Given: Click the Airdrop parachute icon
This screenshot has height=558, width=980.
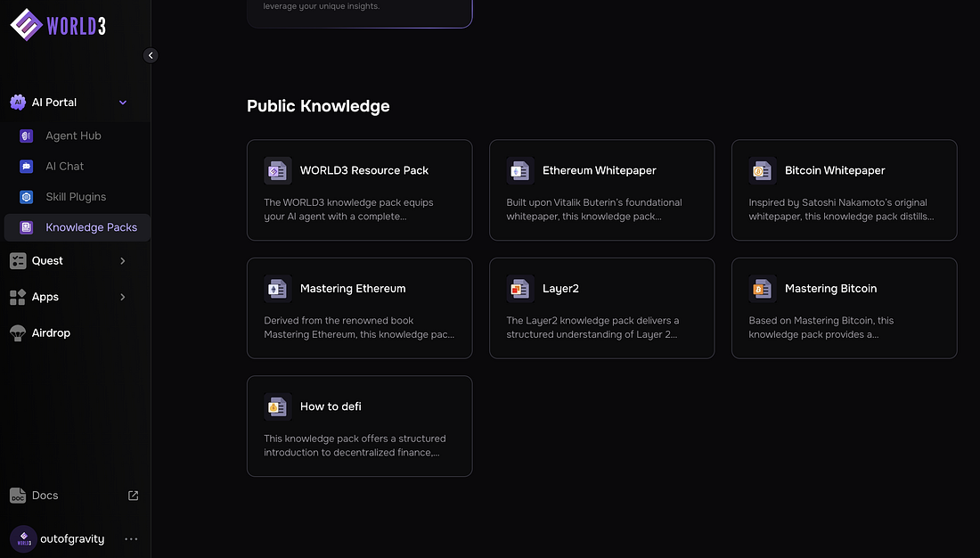Looking at the screenshot, I should point(18,333).
